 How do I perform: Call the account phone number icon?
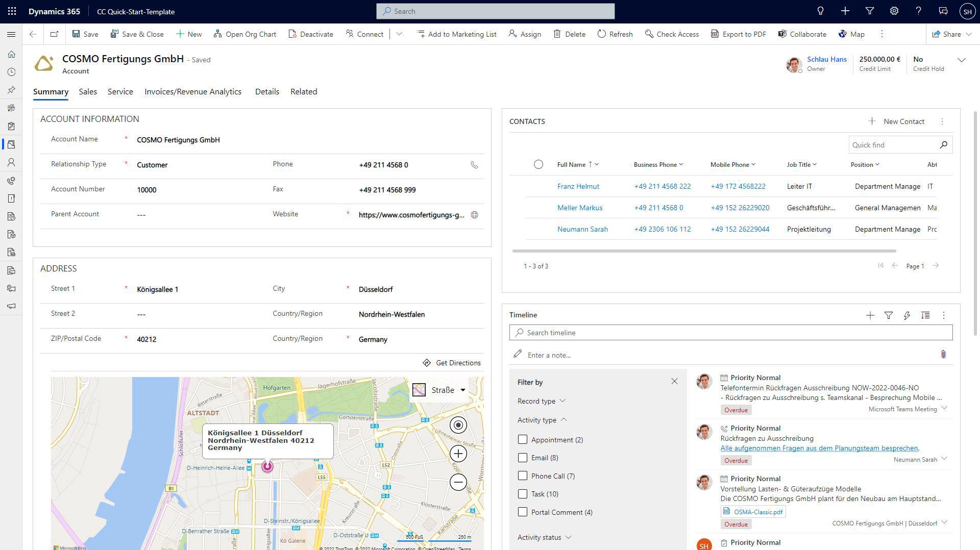(x=474, y=165)
